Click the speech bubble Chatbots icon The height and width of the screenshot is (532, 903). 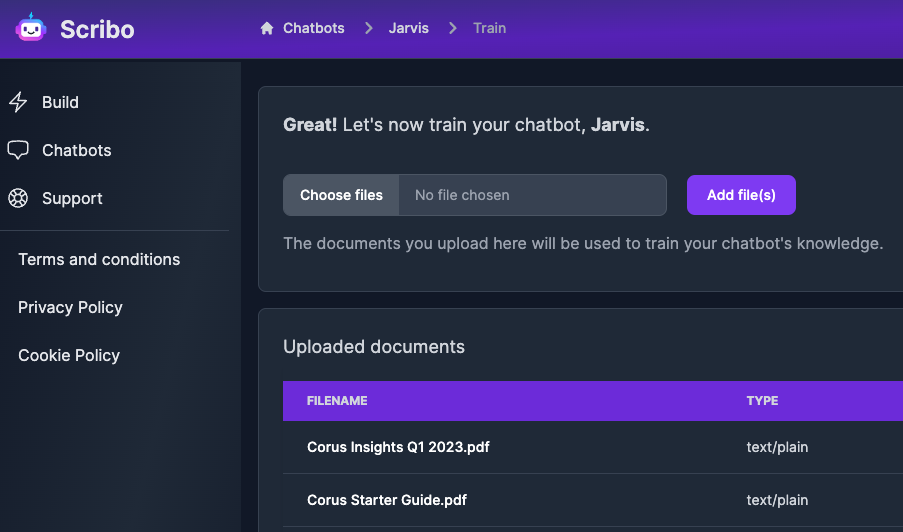[x=18, y=150]
